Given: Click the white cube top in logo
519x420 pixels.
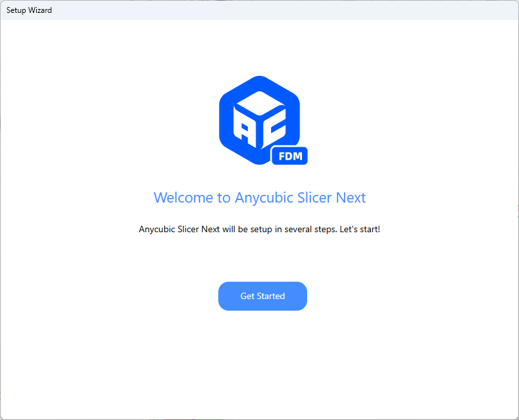Looking at the screenshot, I should (259, 100).
